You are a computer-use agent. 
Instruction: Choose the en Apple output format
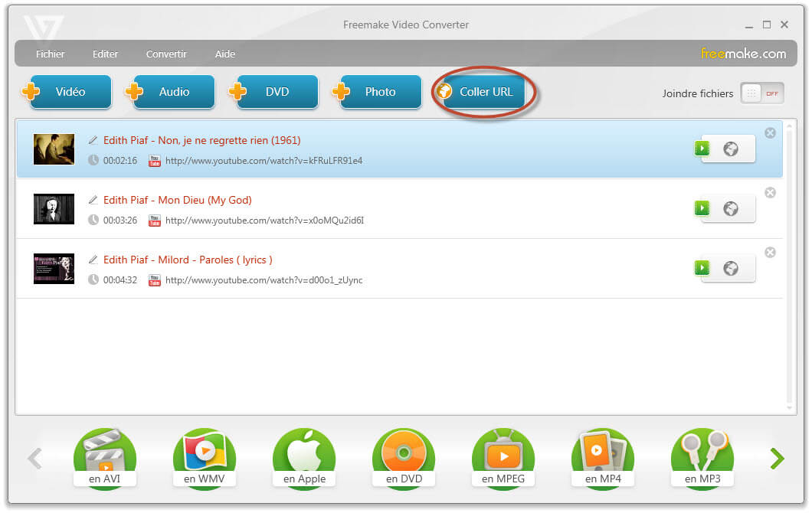coord(305,458)
